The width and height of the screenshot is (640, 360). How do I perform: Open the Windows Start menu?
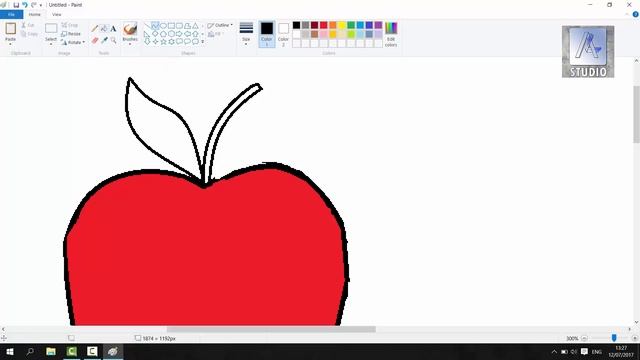coord(10,351)
